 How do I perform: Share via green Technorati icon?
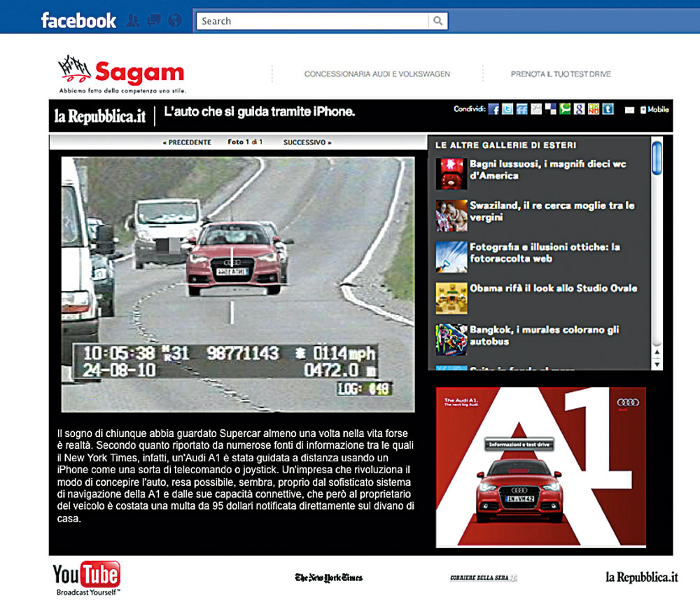pos(565,109)
